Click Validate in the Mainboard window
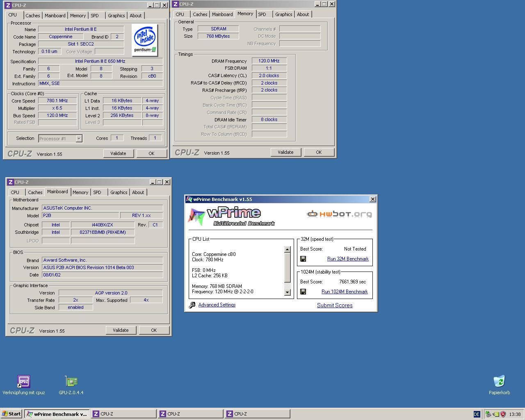Image resolution: width=525 pixels, height=420 pixels. pos(121,330)
